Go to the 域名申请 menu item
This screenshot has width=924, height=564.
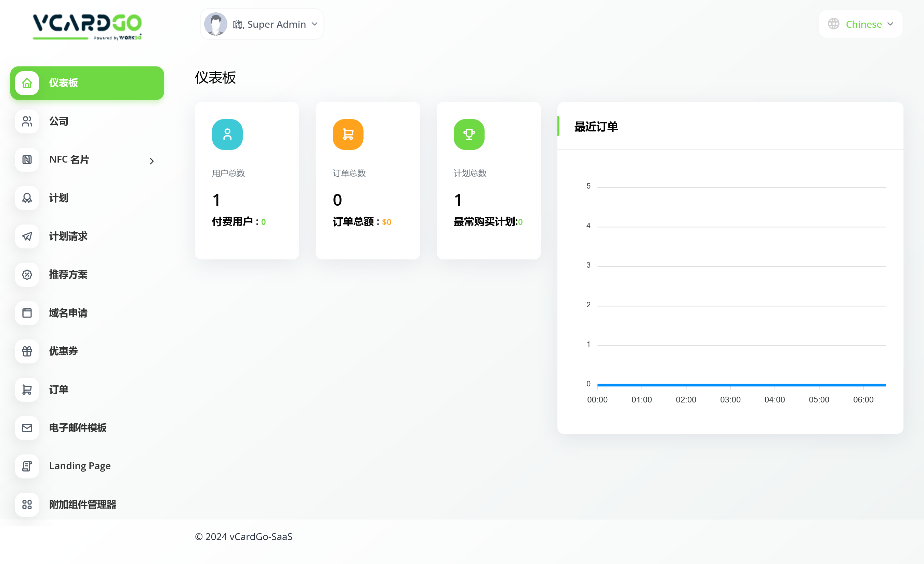[x=68, y=313]
